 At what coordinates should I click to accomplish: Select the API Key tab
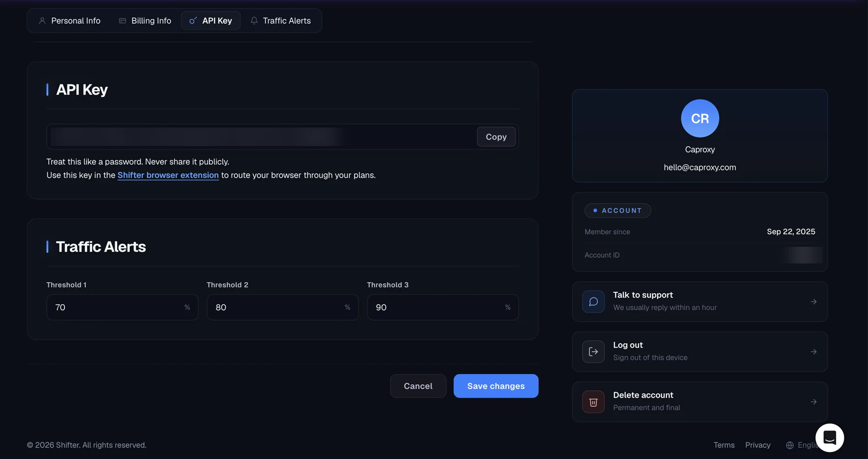211,21
